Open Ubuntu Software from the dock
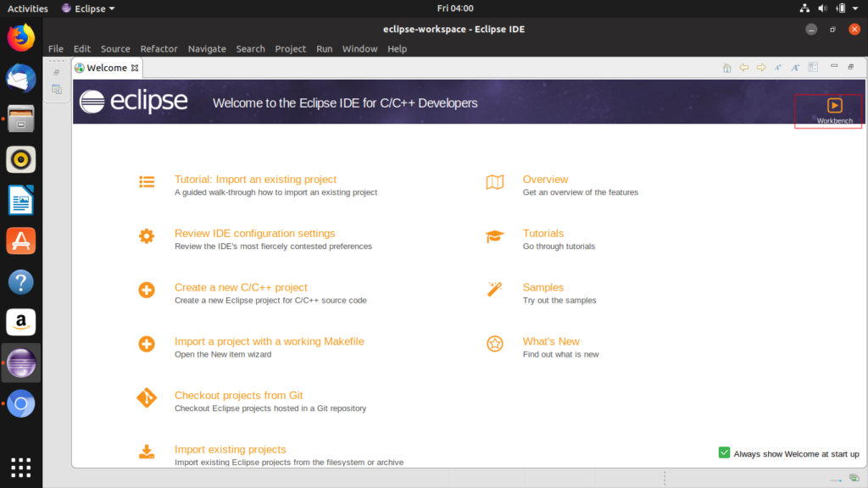The height and width of the screenshot is (488, 868). 21,241
